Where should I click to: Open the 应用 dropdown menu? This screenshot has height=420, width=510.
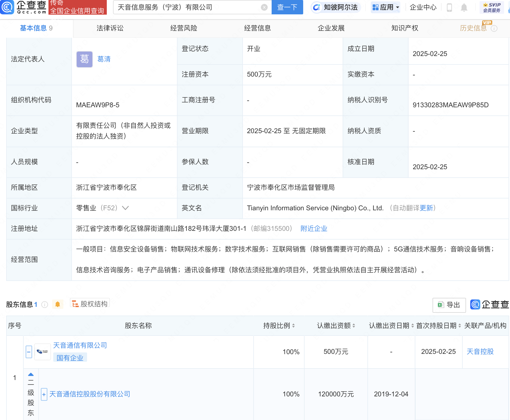pyautogui.click(x=386, y=7)
